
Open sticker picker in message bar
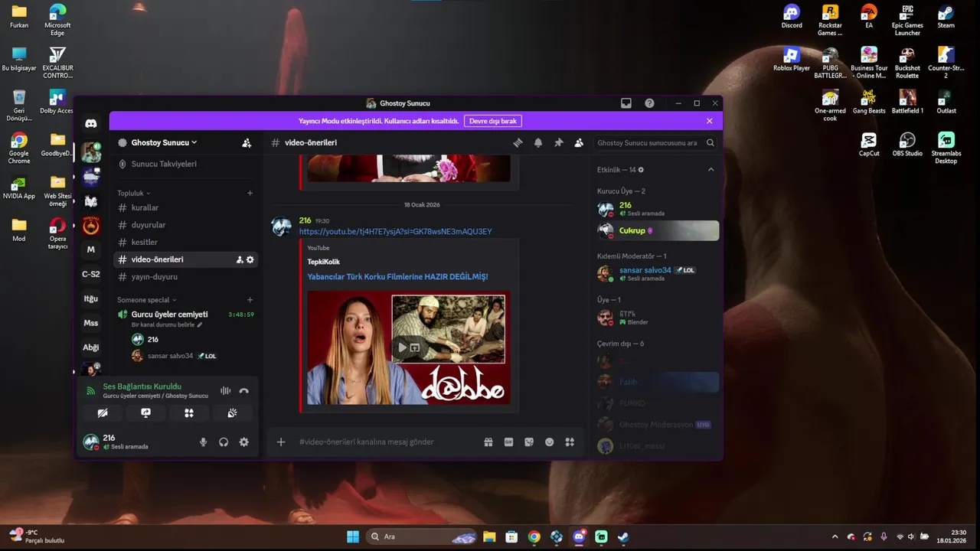(x=529, y=442)
